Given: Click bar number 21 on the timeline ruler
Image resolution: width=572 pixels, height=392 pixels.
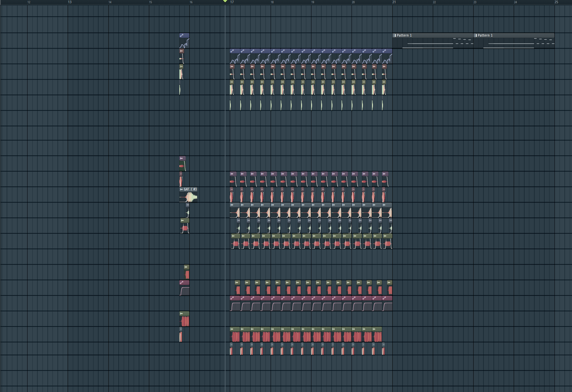Looking at the screenshot, I should pos(394,2).
